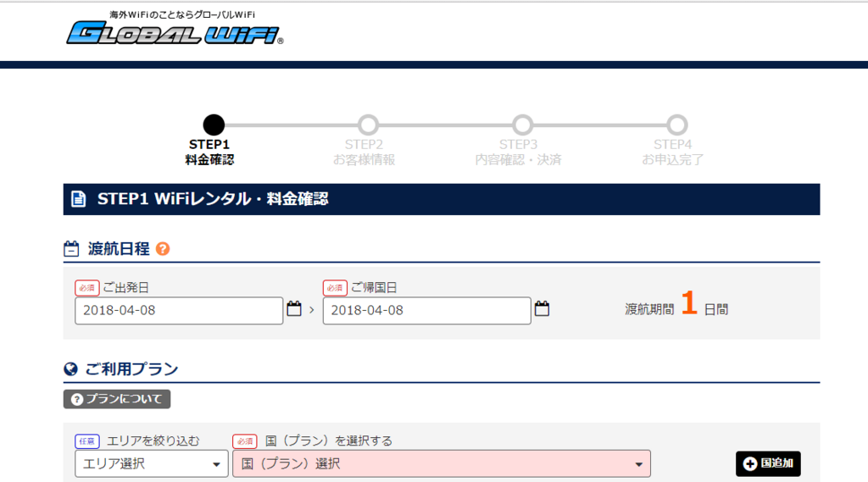Select the STEP4 お申込完了 step circle
Image resolution: width=868 pixels, height=482 pixels.
(677, 125)
